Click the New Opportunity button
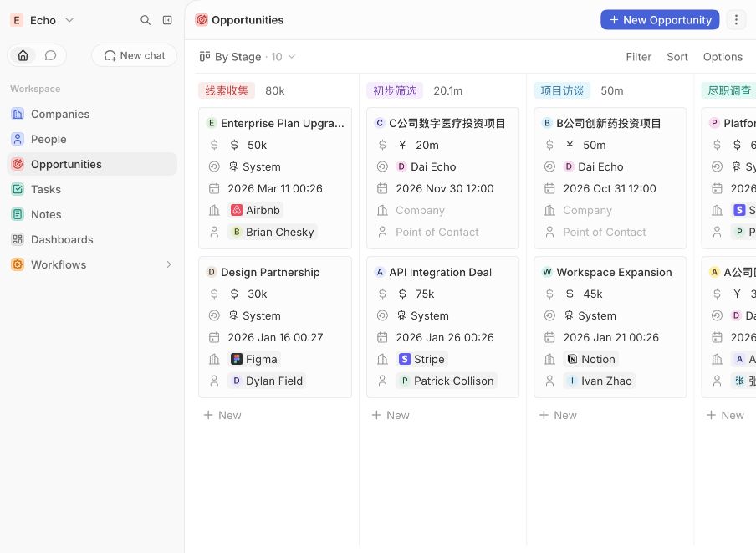This screenshot has width=756, height=553. coord(660,20)
